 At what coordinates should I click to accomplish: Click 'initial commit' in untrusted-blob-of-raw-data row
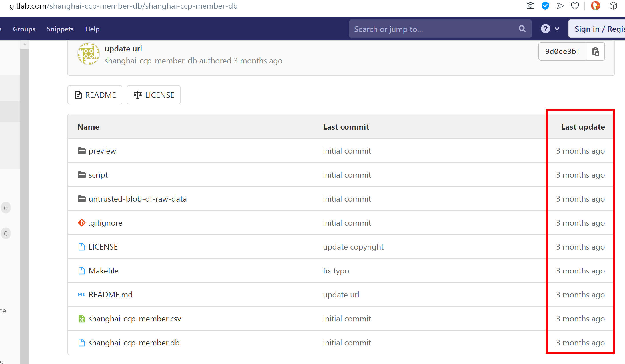347,199
